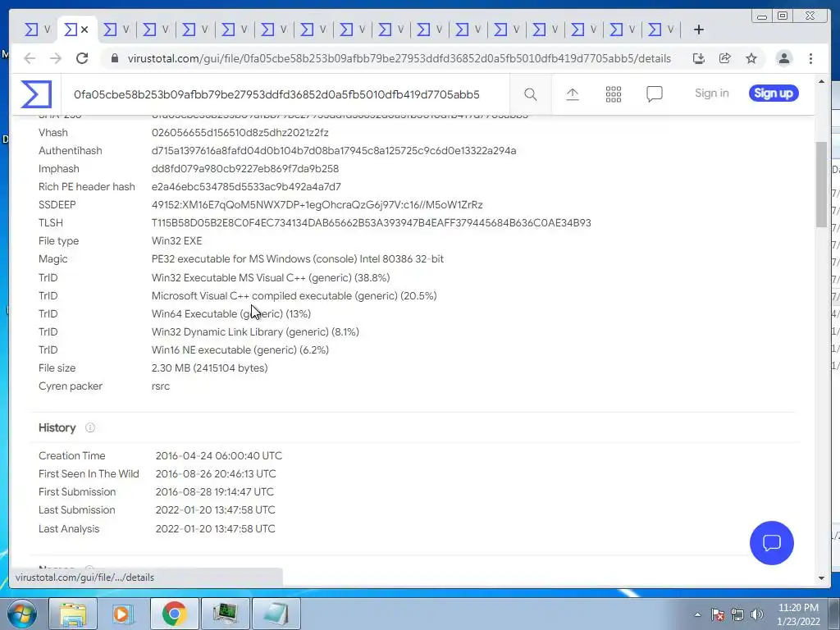840x630 pixels.
Task: Click the blue chat bubble floating button
Action: pos(771,543)
